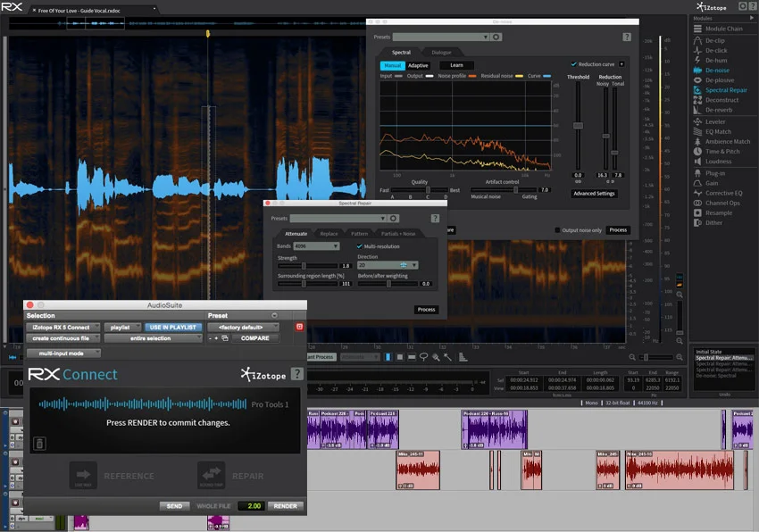Click the RENDER button
The height and width of the screenshot is (532, 759).
point(285,506)
